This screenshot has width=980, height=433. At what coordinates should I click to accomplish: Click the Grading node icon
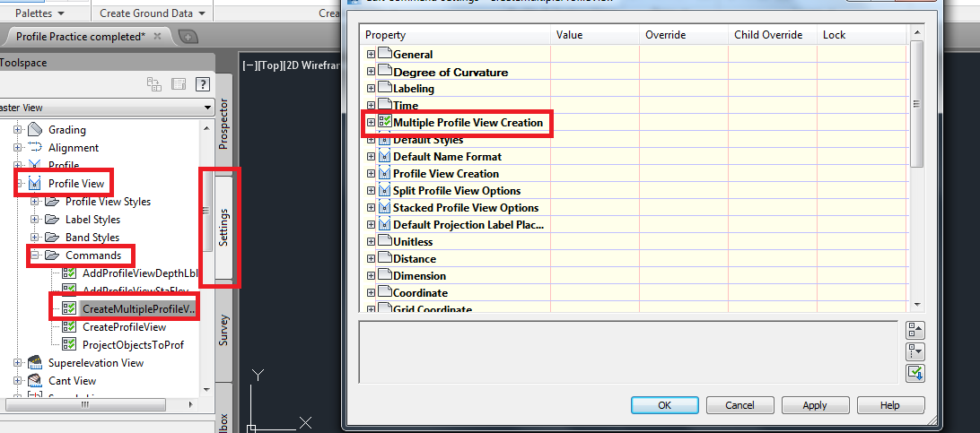pyautogui.click(x=35, y=130)
